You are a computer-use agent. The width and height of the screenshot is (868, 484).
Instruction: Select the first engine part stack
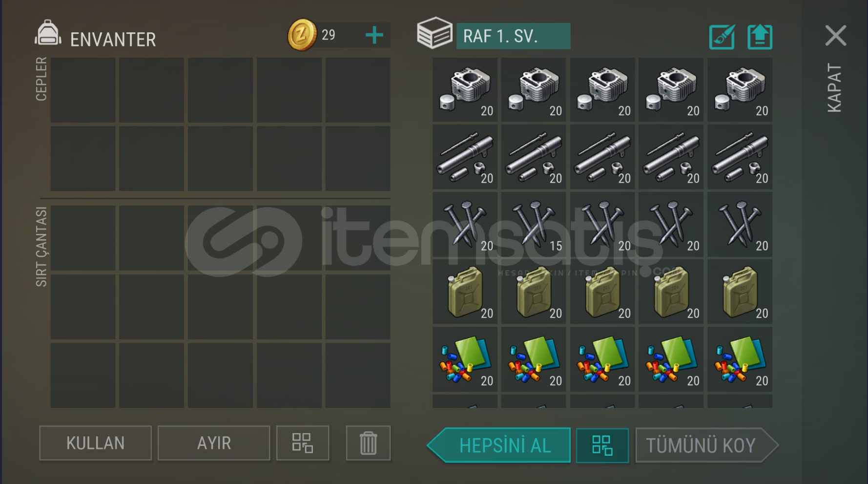tap(465, 90)
